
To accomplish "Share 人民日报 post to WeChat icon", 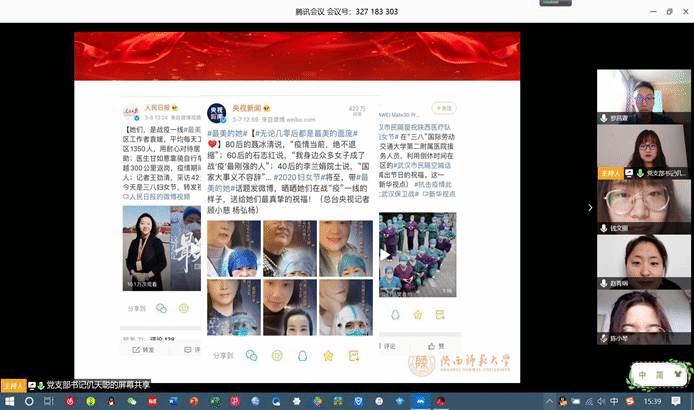I will pos(161,308).
